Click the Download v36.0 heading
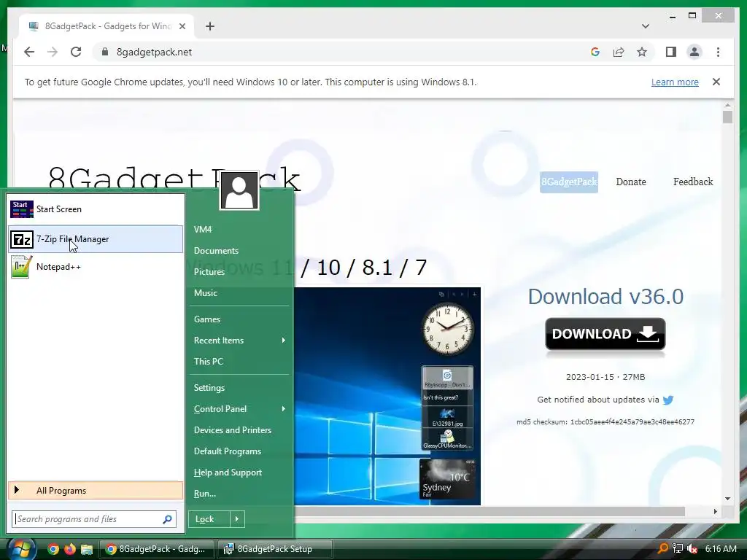The width and height of the screenshot is (747, 560). click(x=605, y=297)
